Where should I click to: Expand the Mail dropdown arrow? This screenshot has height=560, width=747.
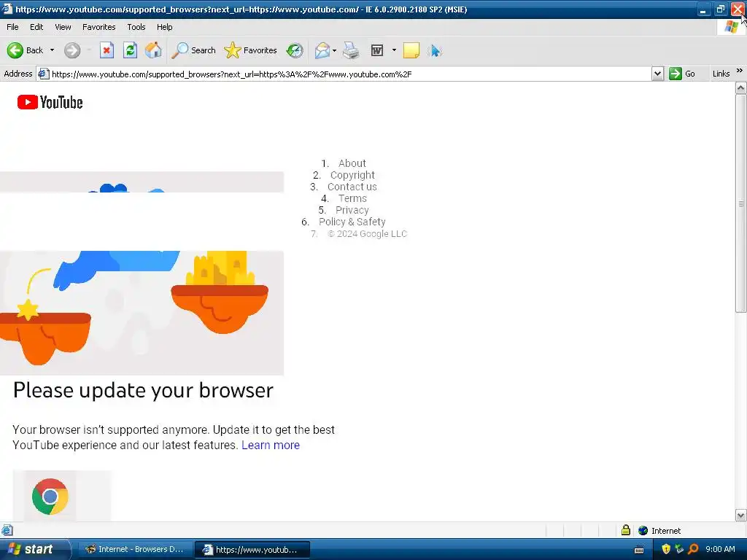[x=334, y=50]
